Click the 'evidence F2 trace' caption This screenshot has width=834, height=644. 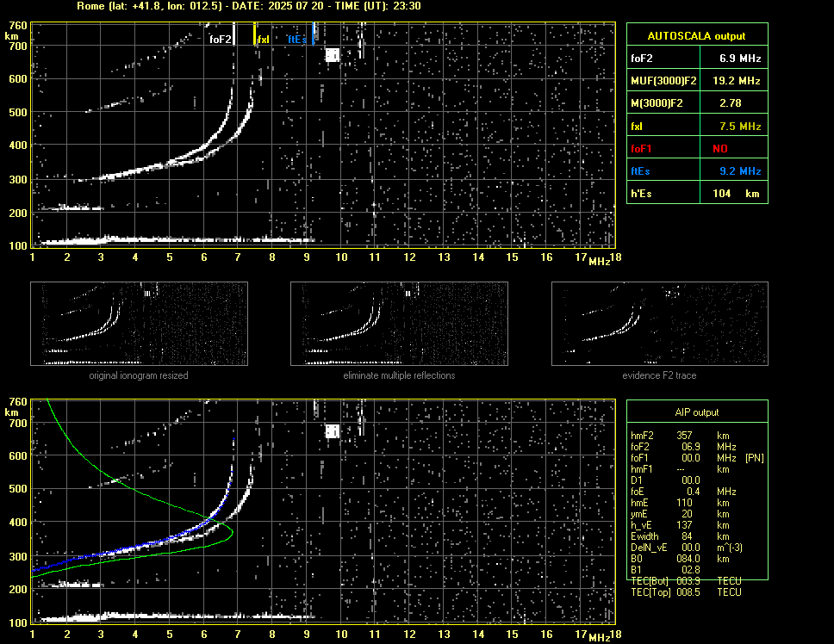point(659,375)
